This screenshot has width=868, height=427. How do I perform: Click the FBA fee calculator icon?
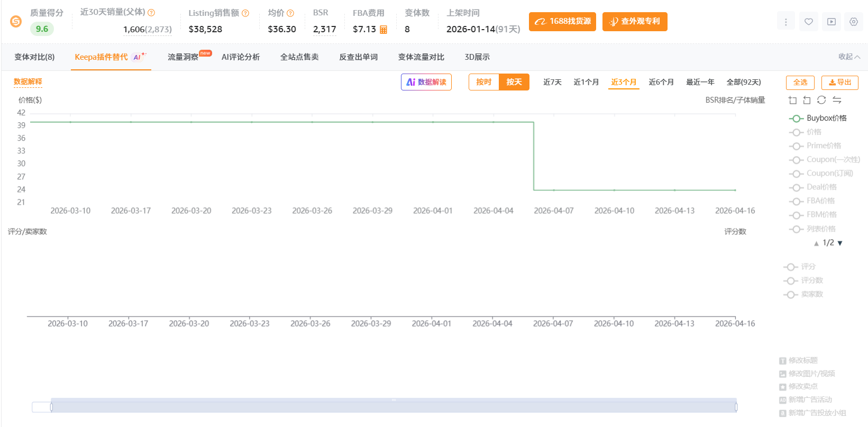pyautogui.click(x=383, y=30)
